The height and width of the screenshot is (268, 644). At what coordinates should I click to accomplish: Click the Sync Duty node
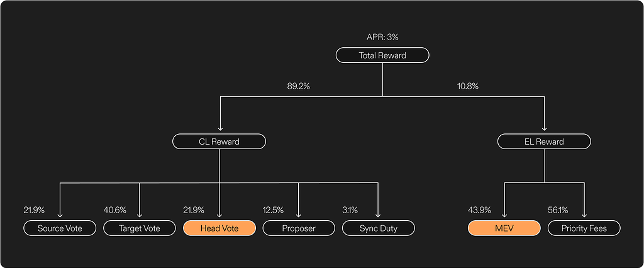click(x=379, y=228)
